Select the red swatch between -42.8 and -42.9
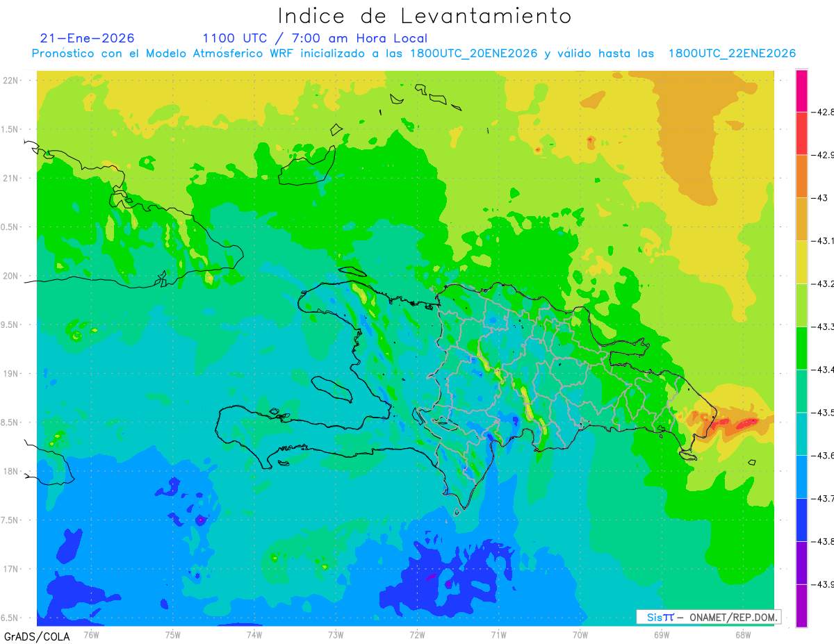Image resolution: width=834 pixels, height=644 pixels. tap(801, 133)
